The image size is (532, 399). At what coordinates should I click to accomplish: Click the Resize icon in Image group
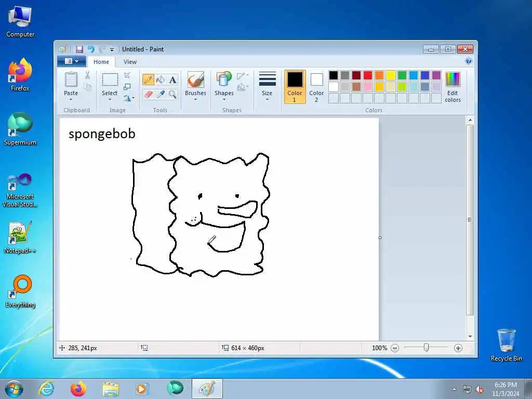pos(127,87)
